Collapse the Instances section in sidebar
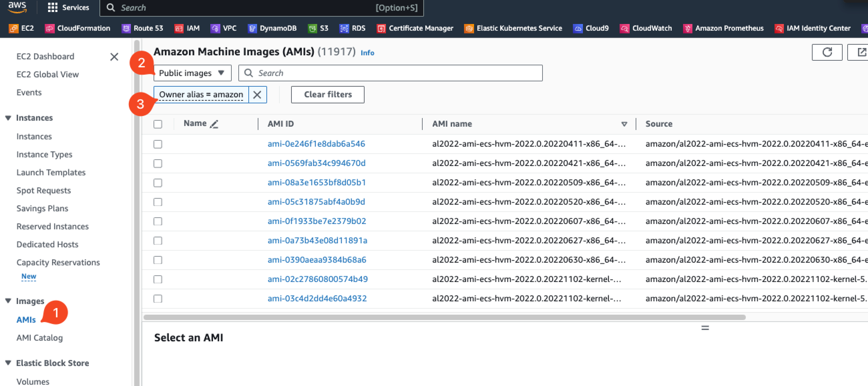Screen dimensions: 868x386 [x=8, y=118]
